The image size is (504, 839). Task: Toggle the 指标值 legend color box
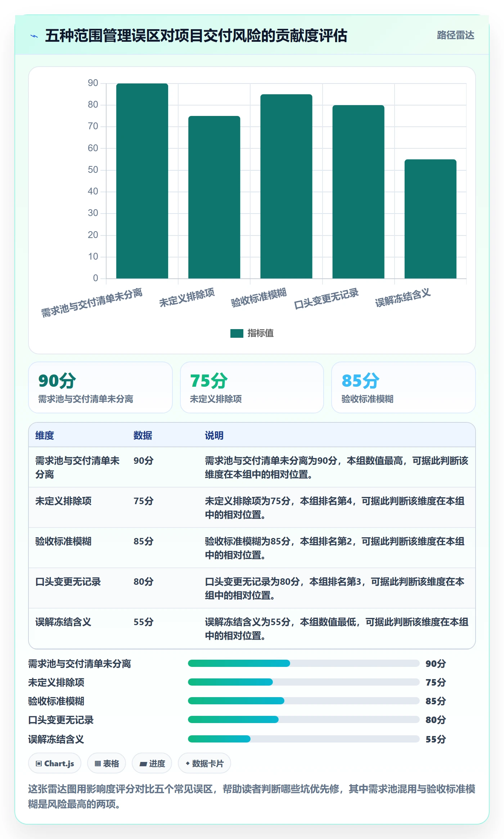point(237,333)
